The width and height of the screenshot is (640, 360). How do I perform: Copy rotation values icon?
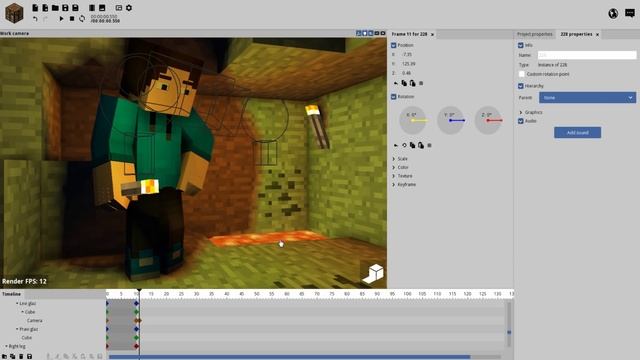click(412, 145)
